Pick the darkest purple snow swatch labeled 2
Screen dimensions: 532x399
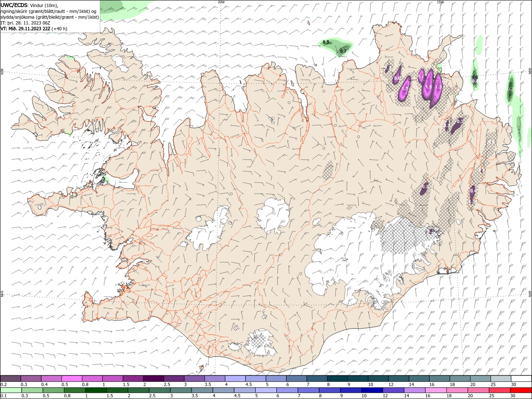[153, 379]
